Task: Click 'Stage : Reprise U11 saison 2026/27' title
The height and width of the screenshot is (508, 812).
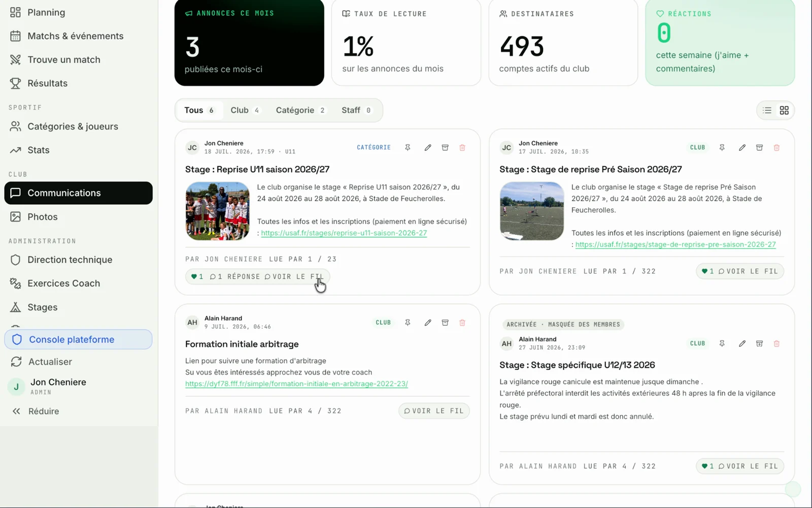Action: coord(257,169)
